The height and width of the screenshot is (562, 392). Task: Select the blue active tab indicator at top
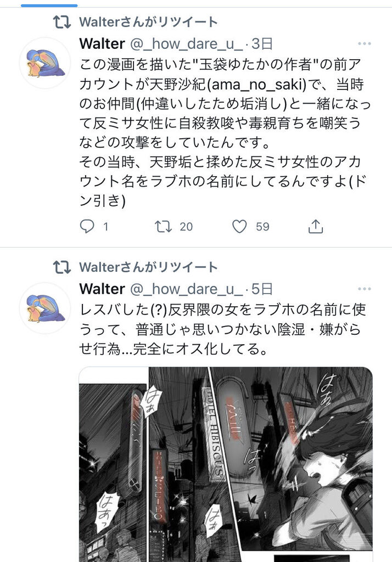point(49,5)
